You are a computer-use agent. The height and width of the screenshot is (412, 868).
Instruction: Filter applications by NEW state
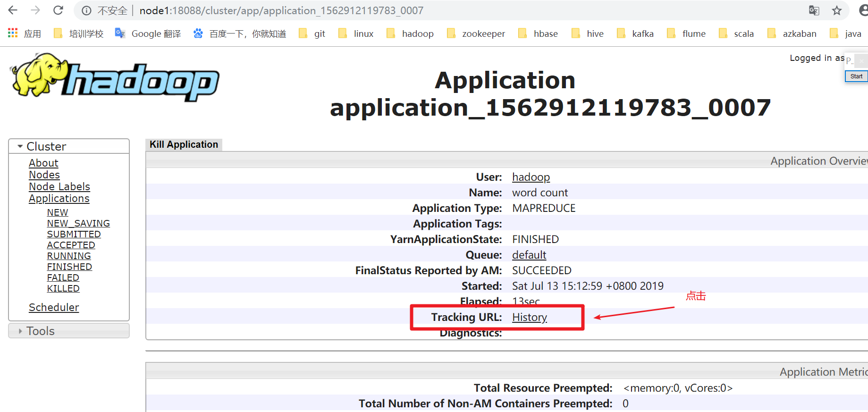(x=58, y=212)
